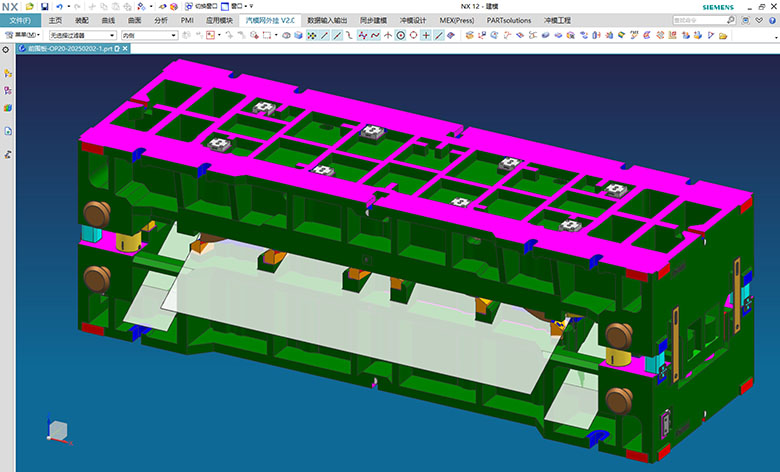The image size is (780, 472).
Task: Click the view triad cube in viewport corner
Action: 59,428
